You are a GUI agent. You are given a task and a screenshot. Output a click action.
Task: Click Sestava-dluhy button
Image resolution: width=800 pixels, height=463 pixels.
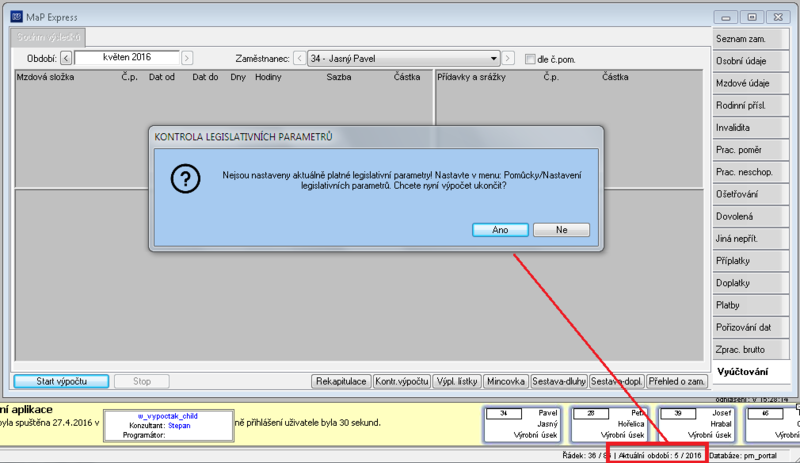pyautogui.click(x=559, y=381)
